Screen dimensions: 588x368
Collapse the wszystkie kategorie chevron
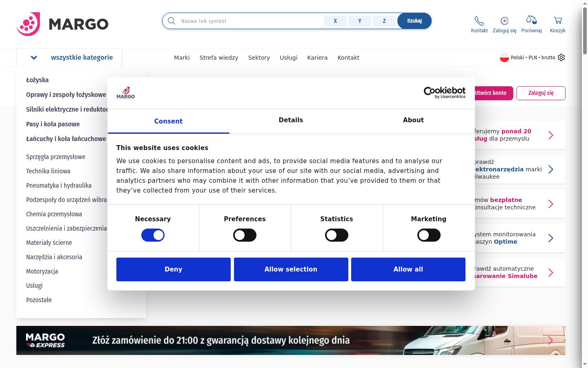[34, 58]
